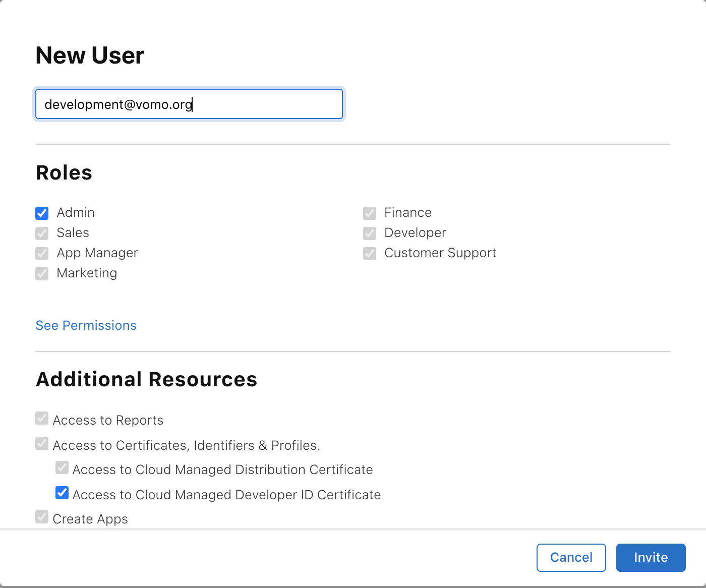Image resolution: width=706 pixels, height=588 pixels.
Task: Uncheck Cloud Managed Developer ID Certificate access
Action: click(62, 493)
